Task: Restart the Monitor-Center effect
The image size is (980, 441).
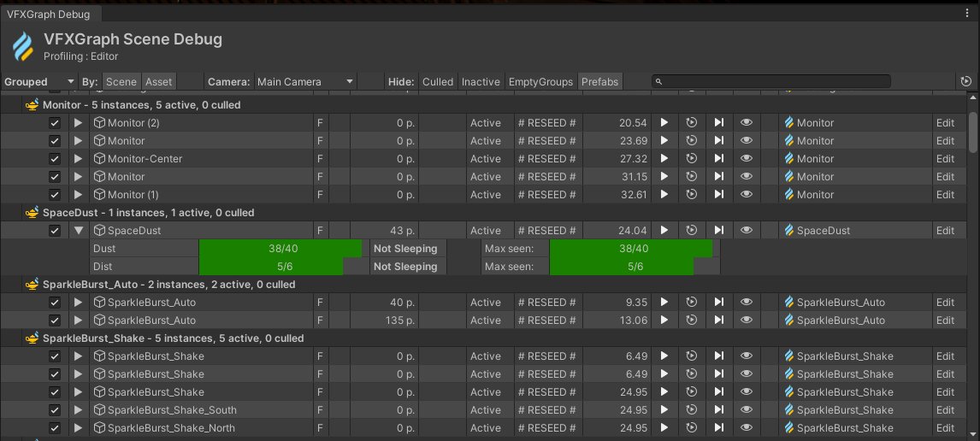Action: [691, 159]
